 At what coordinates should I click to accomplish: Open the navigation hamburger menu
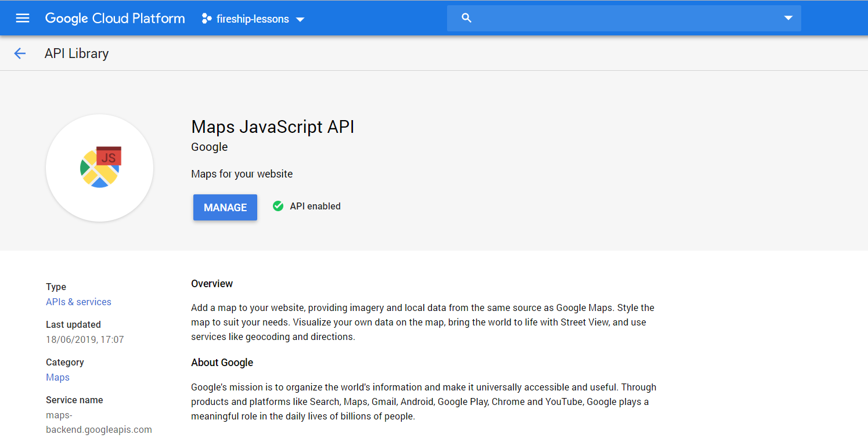pos(22,18)
